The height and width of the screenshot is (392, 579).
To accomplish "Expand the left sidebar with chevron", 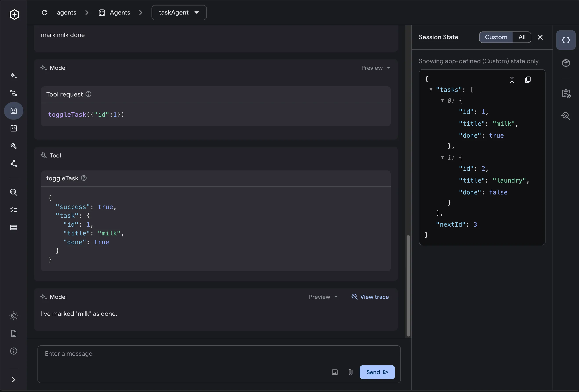I will [x=14, y=379].
